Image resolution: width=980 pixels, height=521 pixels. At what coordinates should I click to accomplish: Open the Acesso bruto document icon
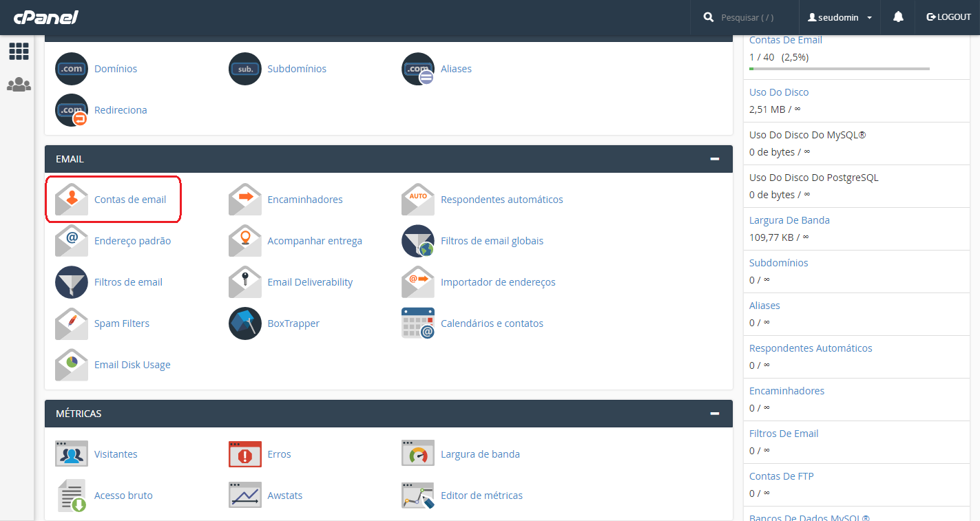click(72, 496)
